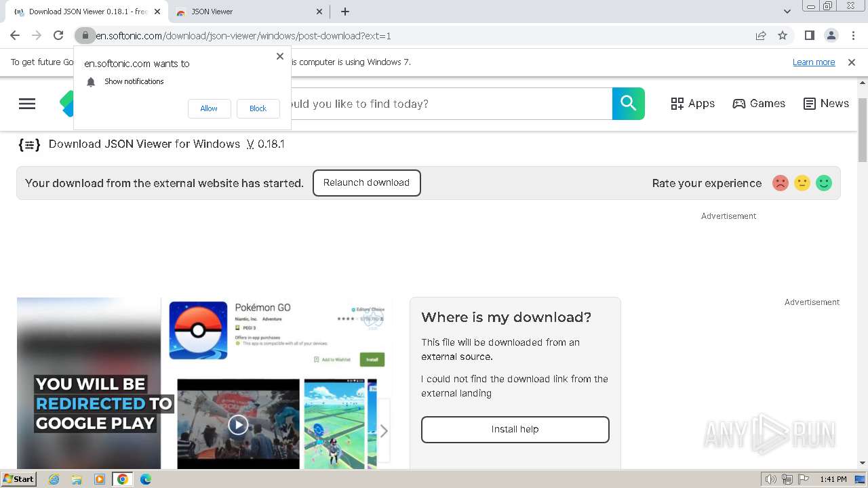
Task: Open Games section in header
Action: 759,104
